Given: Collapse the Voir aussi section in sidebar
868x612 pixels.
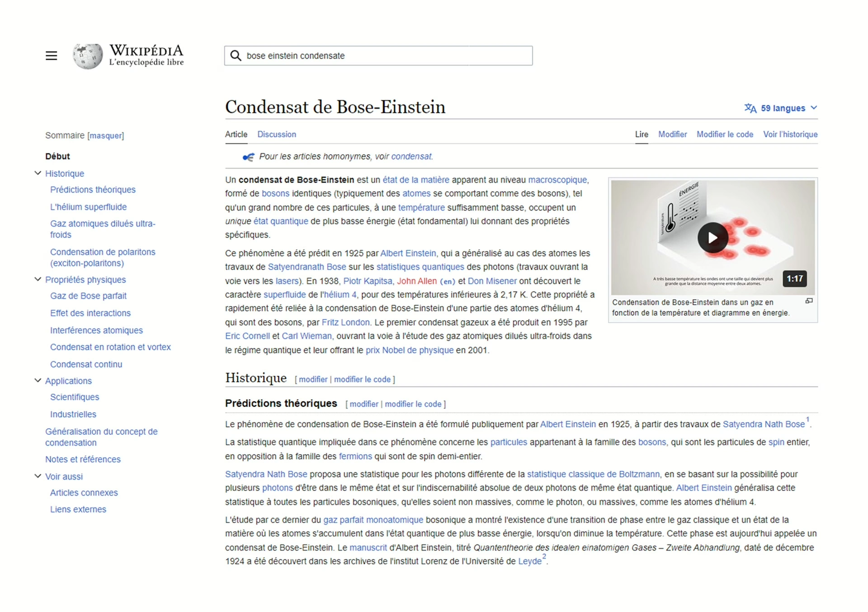Looking at the screenshot, I should 38,476.
